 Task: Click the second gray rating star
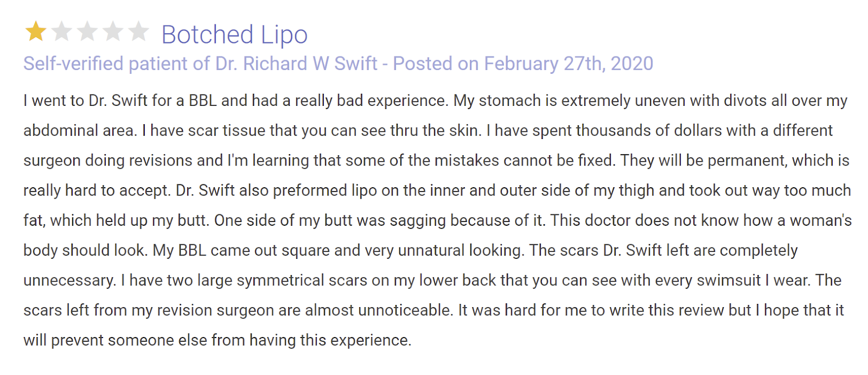(x=61, y=31)
